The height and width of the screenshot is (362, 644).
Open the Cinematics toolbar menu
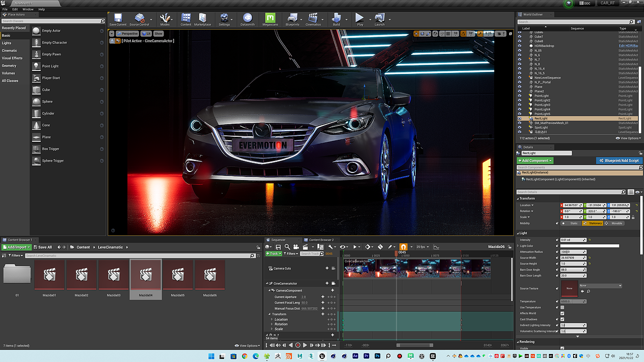tap(313, 19)
